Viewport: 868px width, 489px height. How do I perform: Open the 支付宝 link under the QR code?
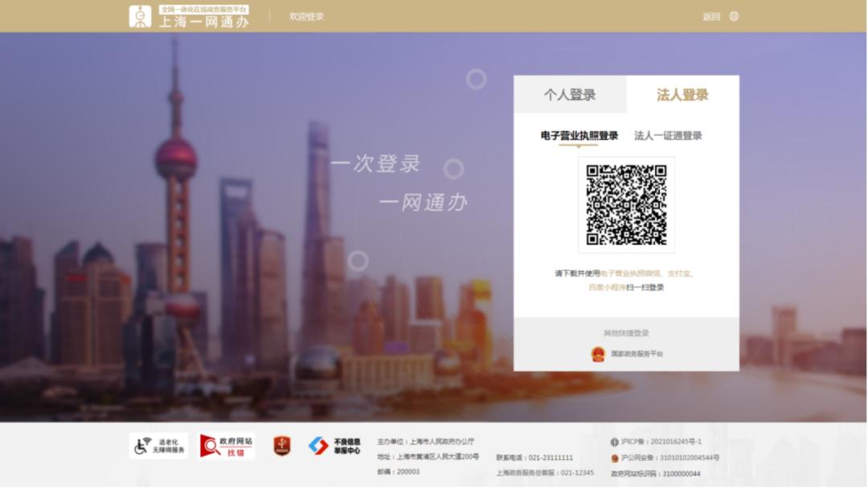[678, 273]
